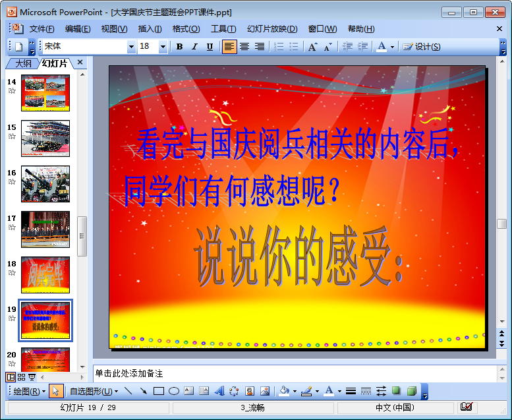Select the Line drawing tool
The image size is (512, 420).
[x=128, y=391]
